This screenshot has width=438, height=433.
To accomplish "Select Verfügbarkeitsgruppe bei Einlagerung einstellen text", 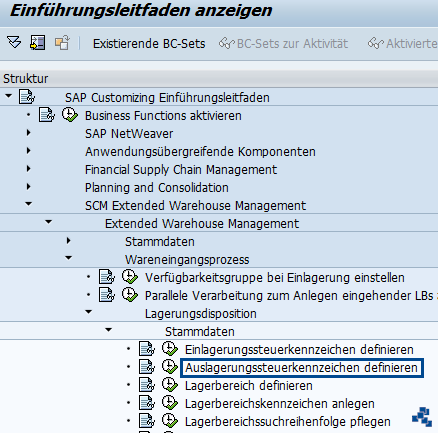I will click(x=275, y=278).
